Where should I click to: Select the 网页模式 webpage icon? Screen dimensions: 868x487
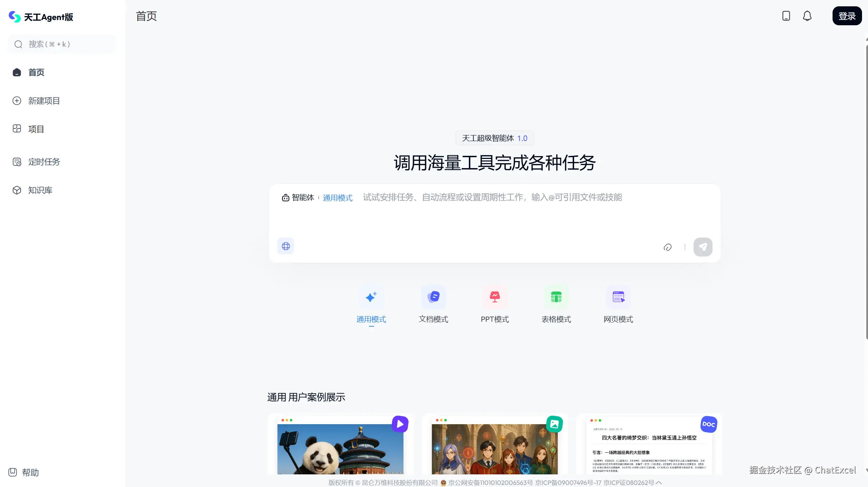(x=618, y=297)
